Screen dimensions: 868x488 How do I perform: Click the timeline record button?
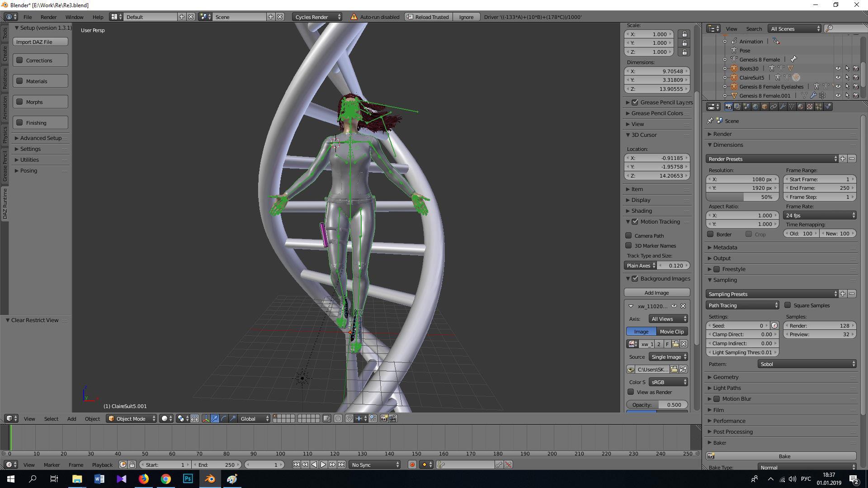point(412,465)
